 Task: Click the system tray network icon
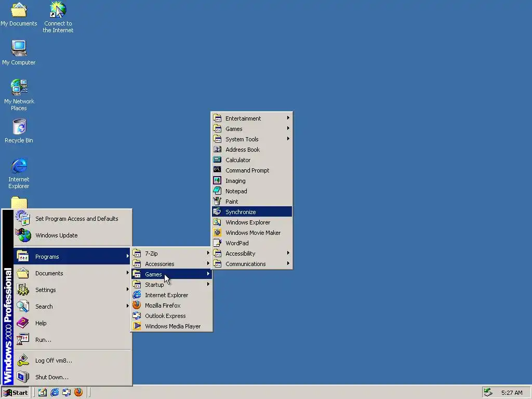tap(488, 393)
